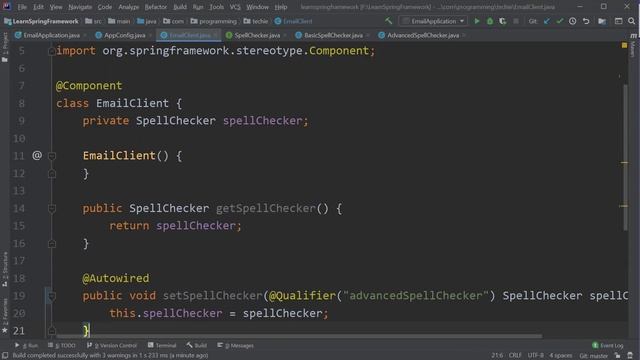Revert changes with rollback arrow icon
Image resolution: width=640 pixels, height=360 pixels.
point(586,21)
